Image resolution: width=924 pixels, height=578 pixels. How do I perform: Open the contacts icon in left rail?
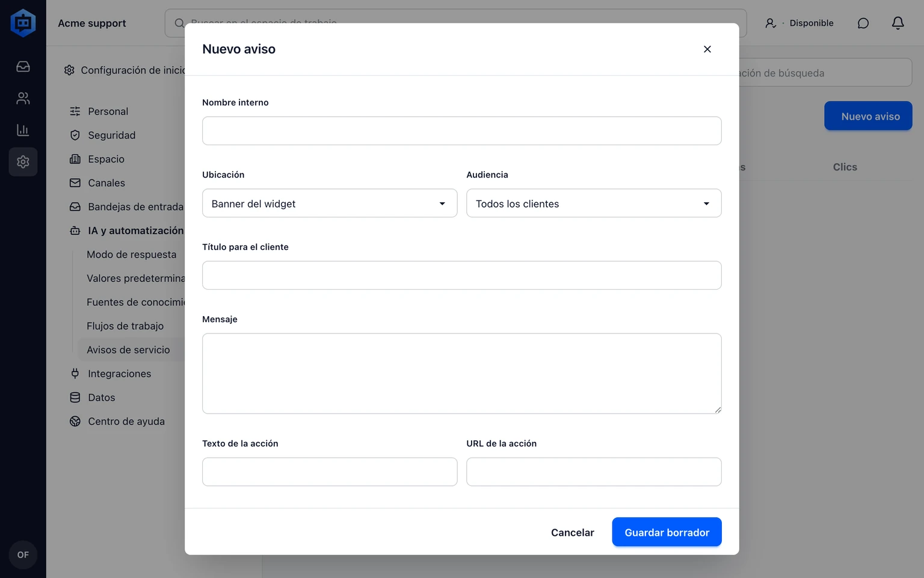[x=23, y=98]
